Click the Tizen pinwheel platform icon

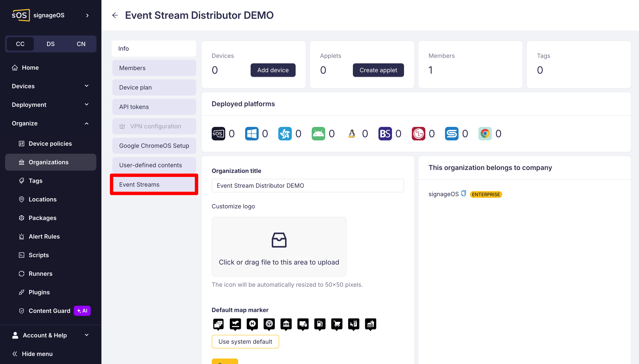285,133
